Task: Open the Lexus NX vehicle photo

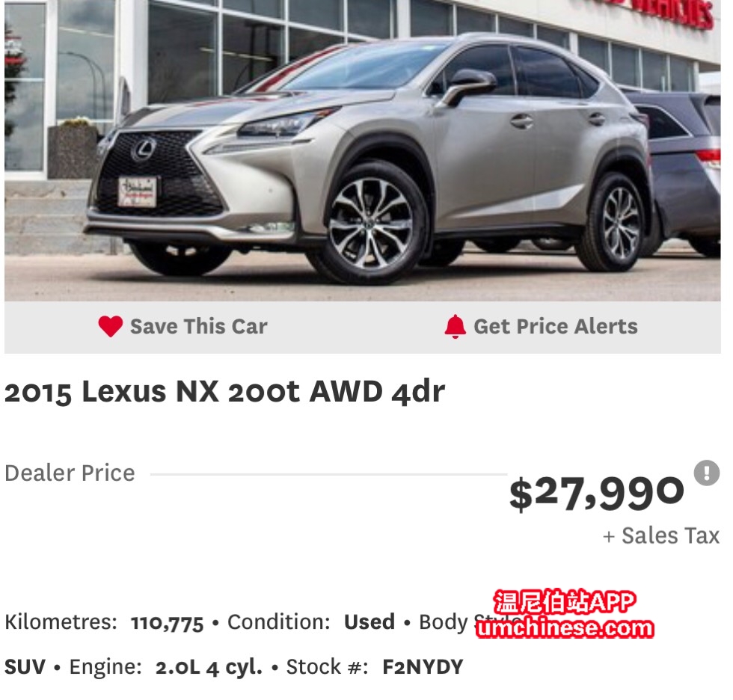Action: (x=363, y=150)
